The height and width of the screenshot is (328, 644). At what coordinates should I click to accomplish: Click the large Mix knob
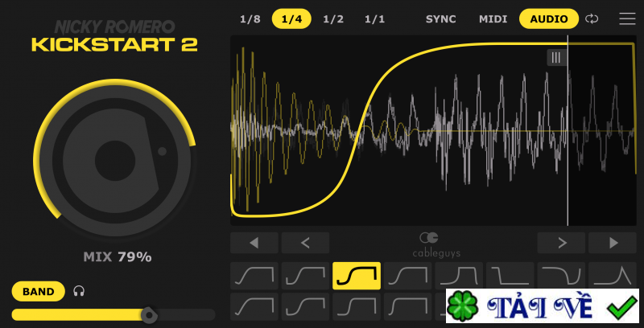point(115,161)
